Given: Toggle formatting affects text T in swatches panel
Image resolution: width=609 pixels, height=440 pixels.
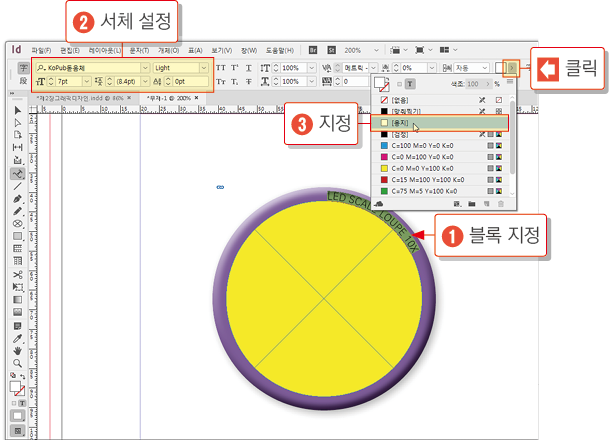Looking at the screenshot, I should click(410, 84).
